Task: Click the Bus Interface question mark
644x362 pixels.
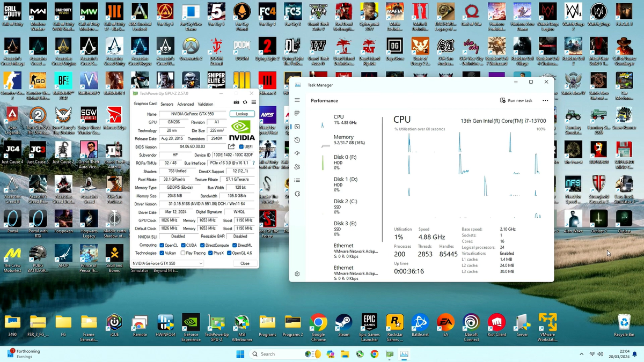Action: pyautogui.click(x=253, y=163)
